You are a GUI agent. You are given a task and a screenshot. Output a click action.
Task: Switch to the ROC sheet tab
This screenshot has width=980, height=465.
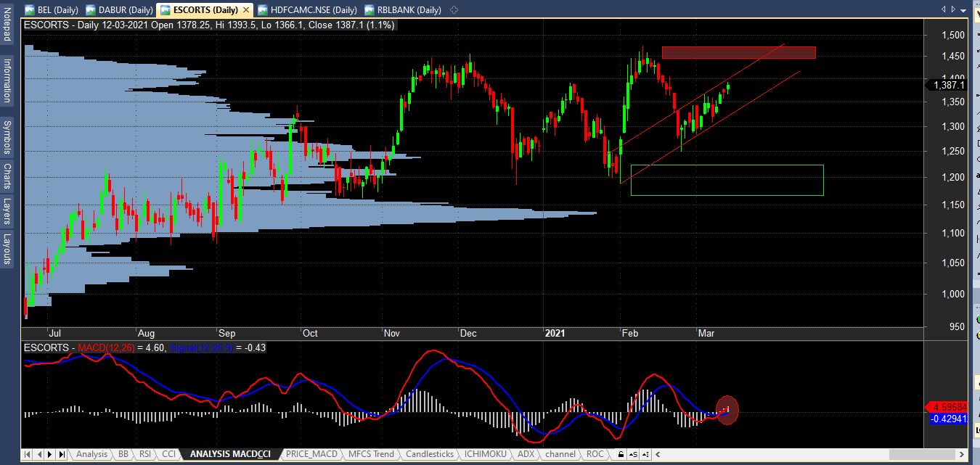[595, 454]
